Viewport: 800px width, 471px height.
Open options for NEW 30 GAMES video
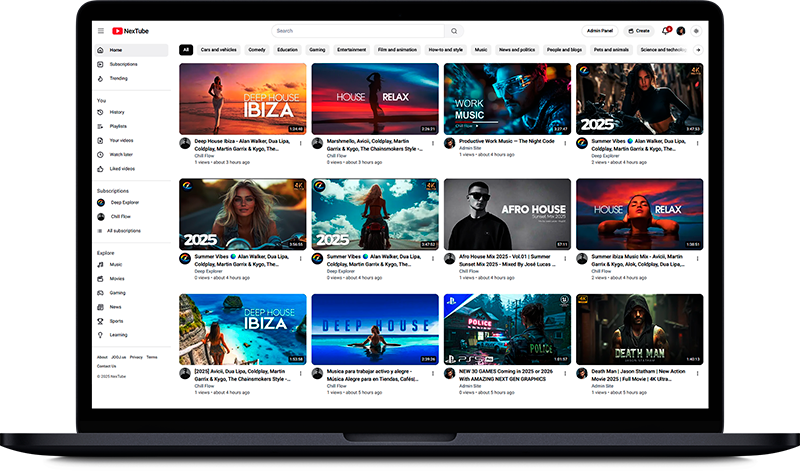pyautogui.click(x=565, y=374)
